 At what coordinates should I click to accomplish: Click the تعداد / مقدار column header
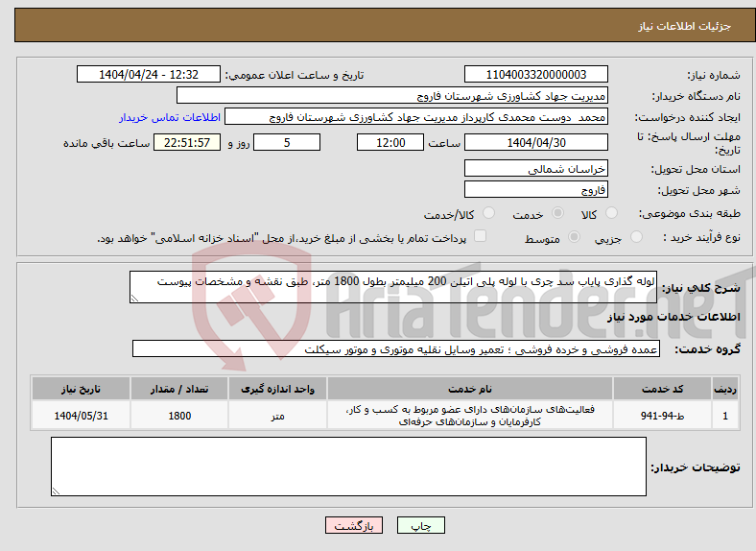(x=179, y=389)
